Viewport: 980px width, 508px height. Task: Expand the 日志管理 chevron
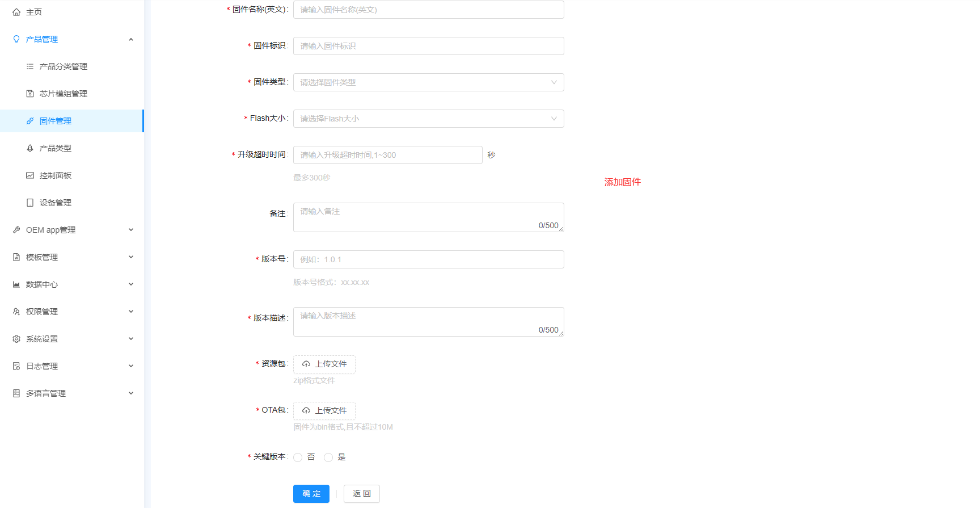[x=131, y=366]
